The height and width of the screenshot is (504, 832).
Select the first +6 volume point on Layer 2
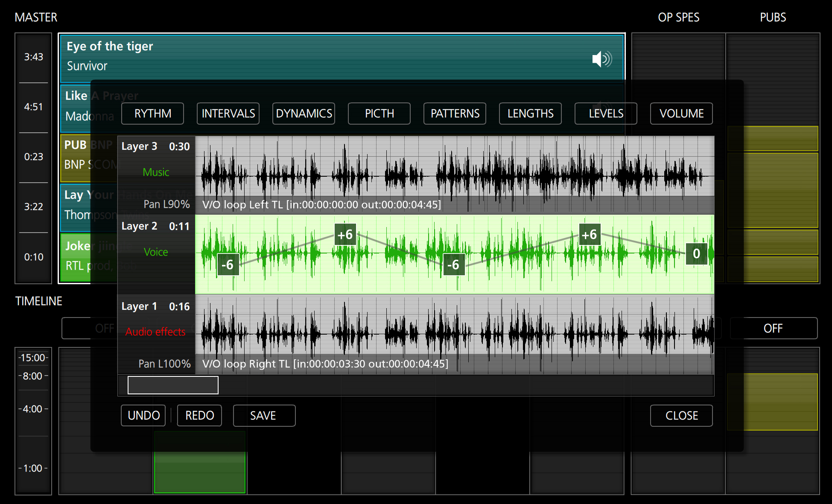point(345,234)
